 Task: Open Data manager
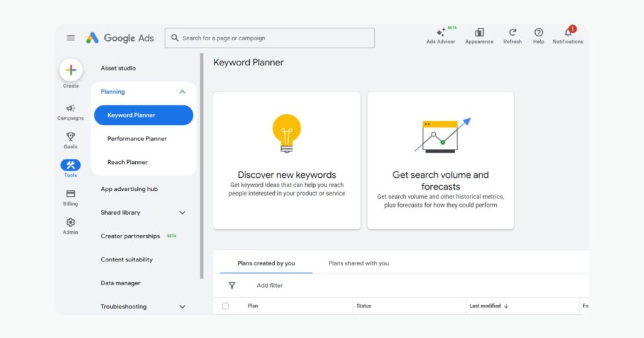tap(120, 283)
